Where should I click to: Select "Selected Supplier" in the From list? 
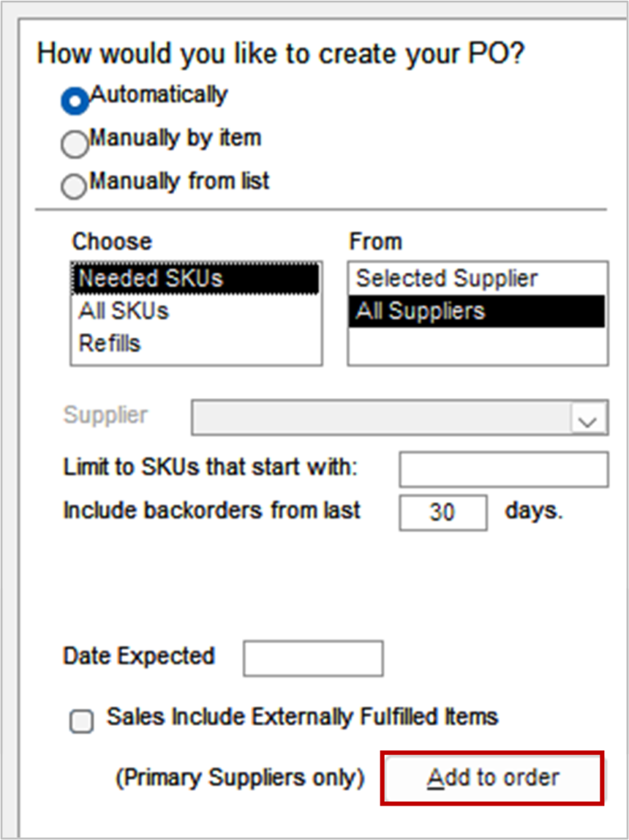pyautogui.click(x=447, y=279)
